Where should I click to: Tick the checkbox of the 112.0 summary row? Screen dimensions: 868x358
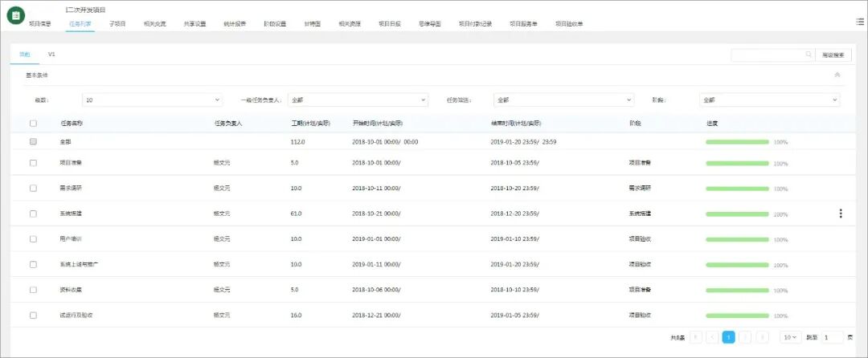click(x=33, y=141)
